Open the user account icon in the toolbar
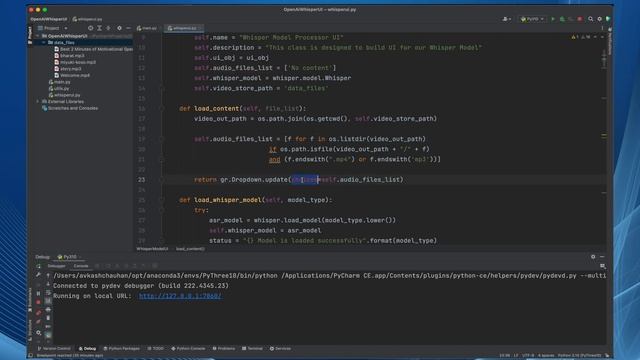The height and width of the screenshot is (360, 640). pyautogui.click(x=506, y=19)
